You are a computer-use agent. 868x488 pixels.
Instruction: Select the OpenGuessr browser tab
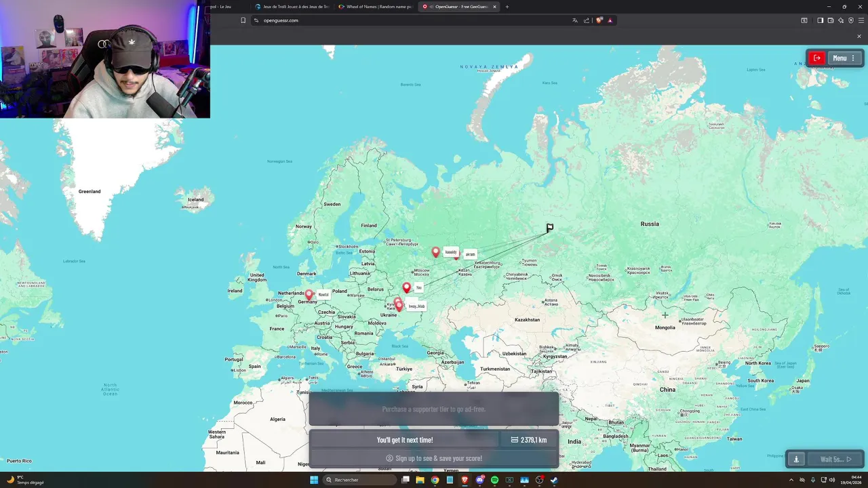tap(458, 7)
